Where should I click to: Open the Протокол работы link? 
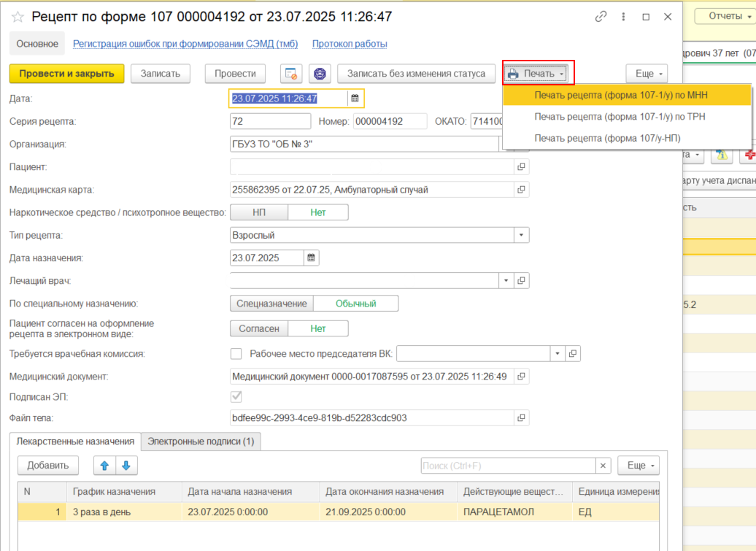350,44
